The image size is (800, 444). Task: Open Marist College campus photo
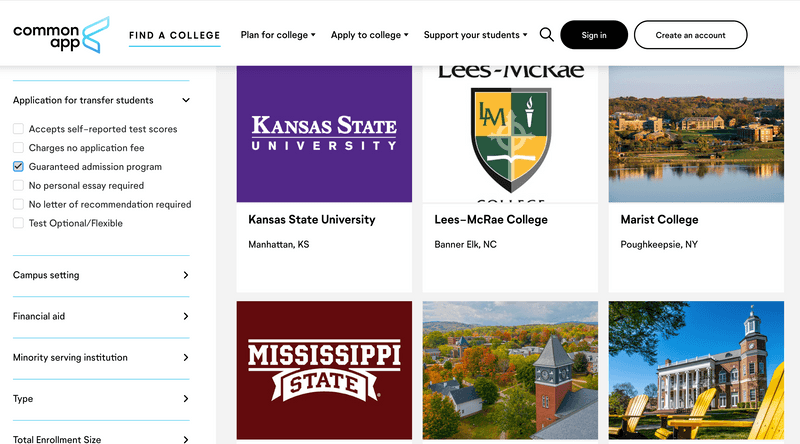[696, 134]
